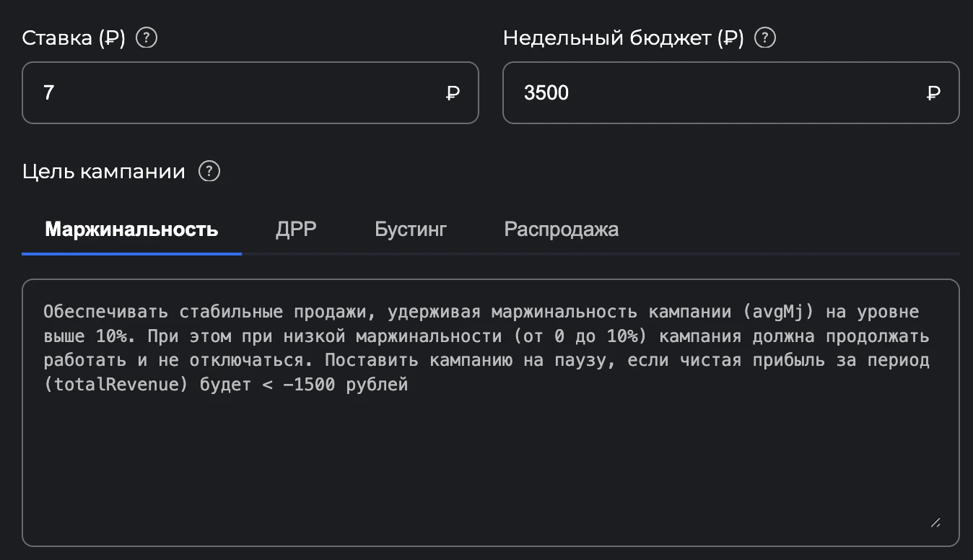Select the Распродажа tab
This screenshot has width=973, height=560.
pyautogui.click(x=561, y=229)
